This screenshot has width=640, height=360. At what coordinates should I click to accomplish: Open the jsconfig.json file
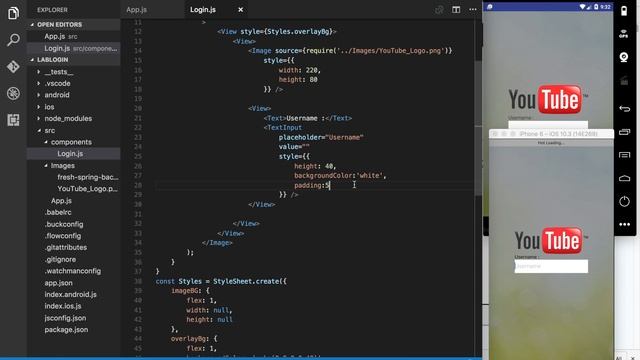65,318
